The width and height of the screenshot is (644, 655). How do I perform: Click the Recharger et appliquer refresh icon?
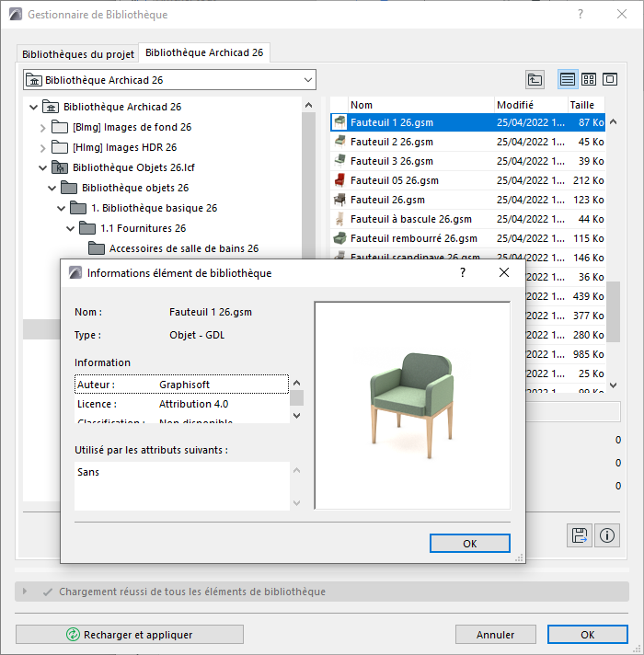coord(73,635)
